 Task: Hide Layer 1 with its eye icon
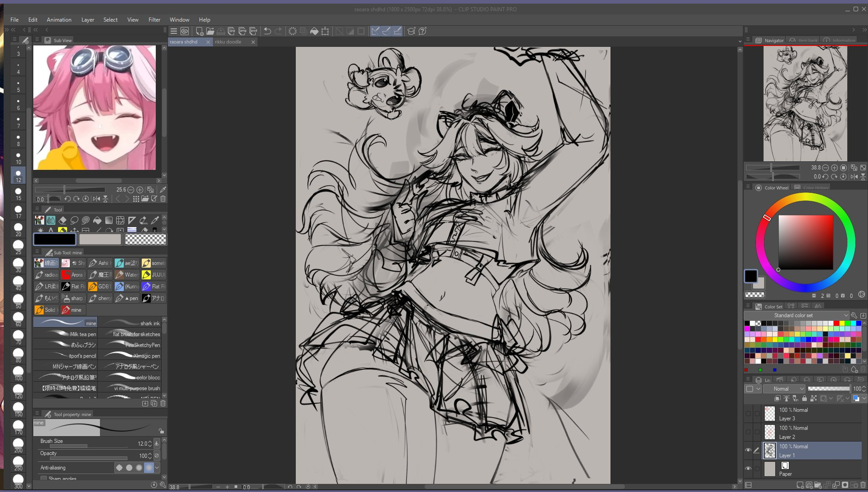(x=748, y=450)
